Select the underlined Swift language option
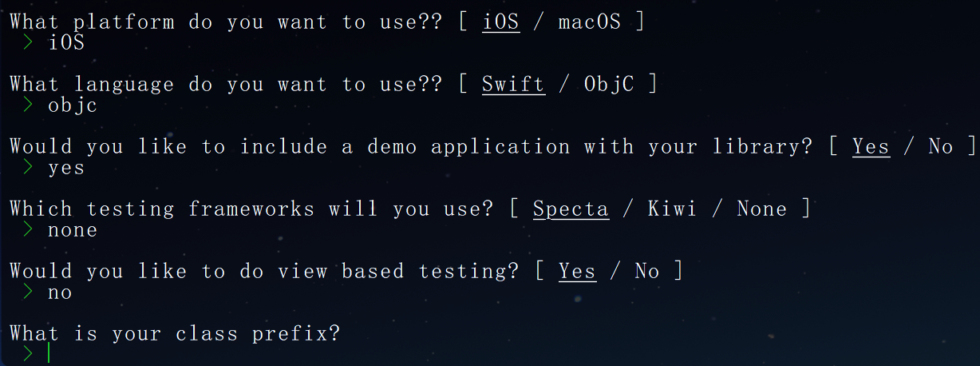 [513, 84]
